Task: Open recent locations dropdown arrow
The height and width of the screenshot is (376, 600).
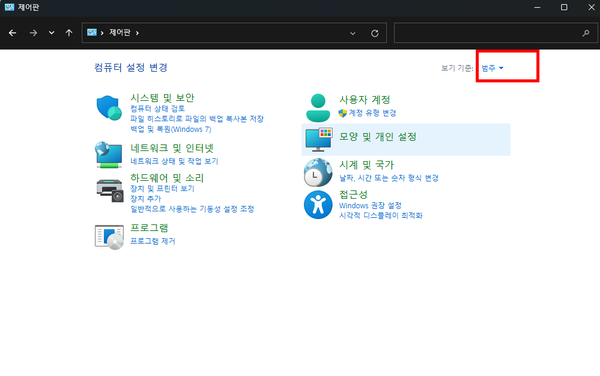Action: (51, 33)
